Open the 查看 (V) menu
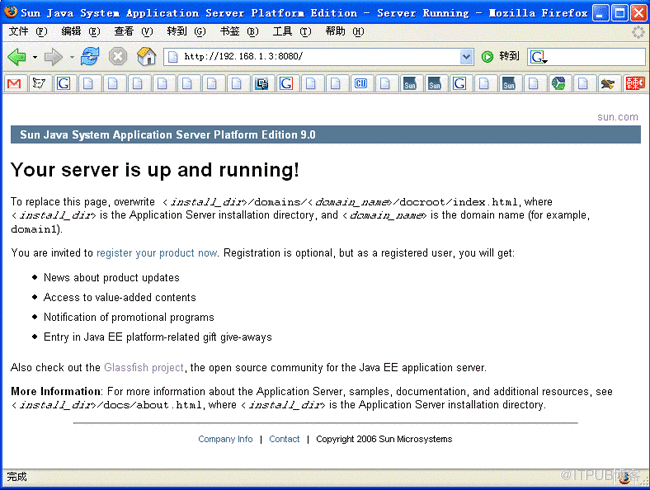Screen dimensions: 650x490 (x=133, y=31)
